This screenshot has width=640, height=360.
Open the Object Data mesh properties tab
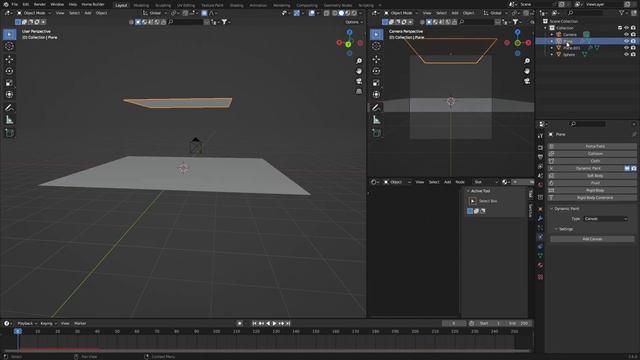[540, 256]
